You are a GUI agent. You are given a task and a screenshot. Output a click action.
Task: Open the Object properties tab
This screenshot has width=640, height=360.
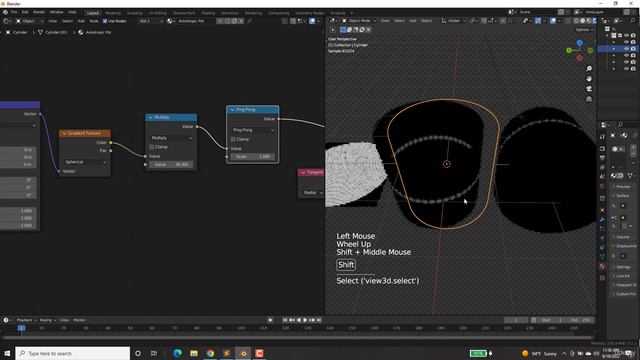pyautogui.click(x=602, y=210)
